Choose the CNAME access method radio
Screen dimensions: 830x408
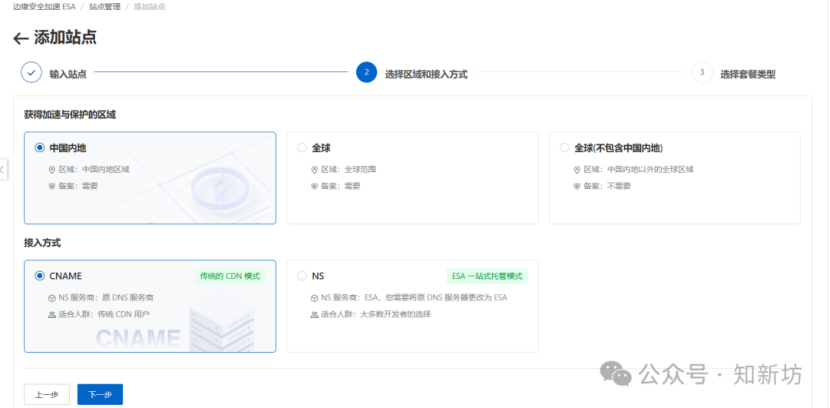click(40, 276)
